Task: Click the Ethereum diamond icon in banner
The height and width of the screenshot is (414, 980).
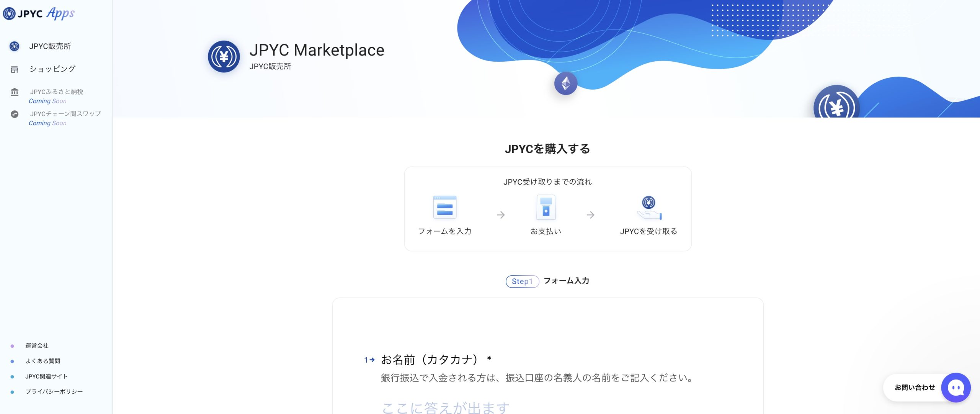Action: [566, 83]
